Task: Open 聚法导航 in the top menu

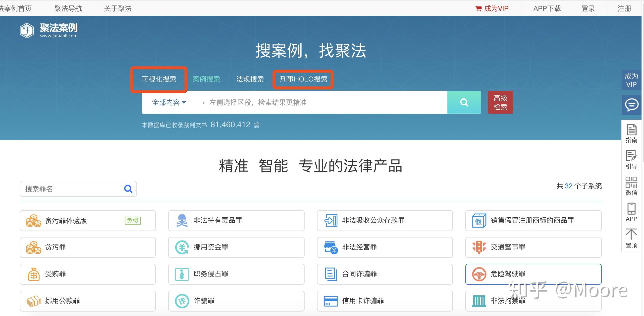Action: 68,8
